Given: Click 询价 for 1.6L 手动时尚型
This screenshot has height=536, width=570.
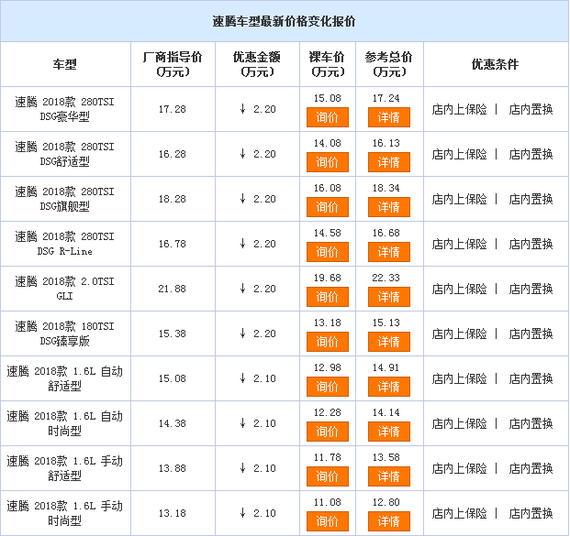Looking at the screenshot, I should click(x=328, y=521).
